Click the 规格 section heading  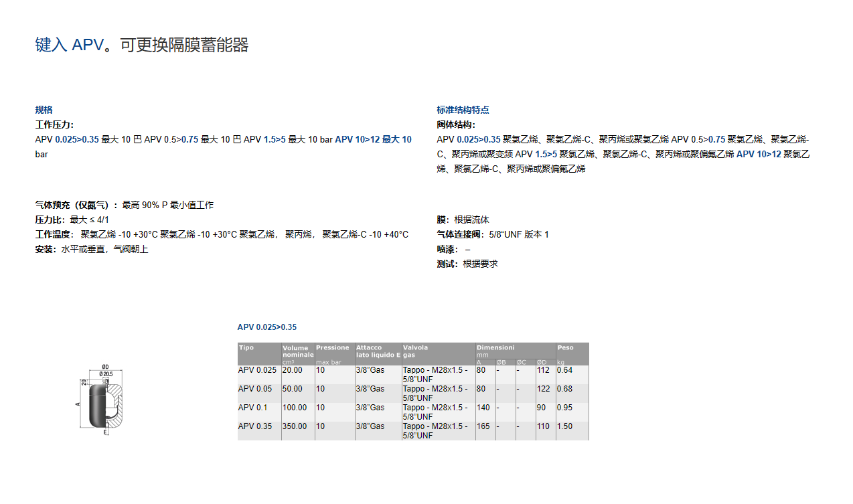(44, 110)
